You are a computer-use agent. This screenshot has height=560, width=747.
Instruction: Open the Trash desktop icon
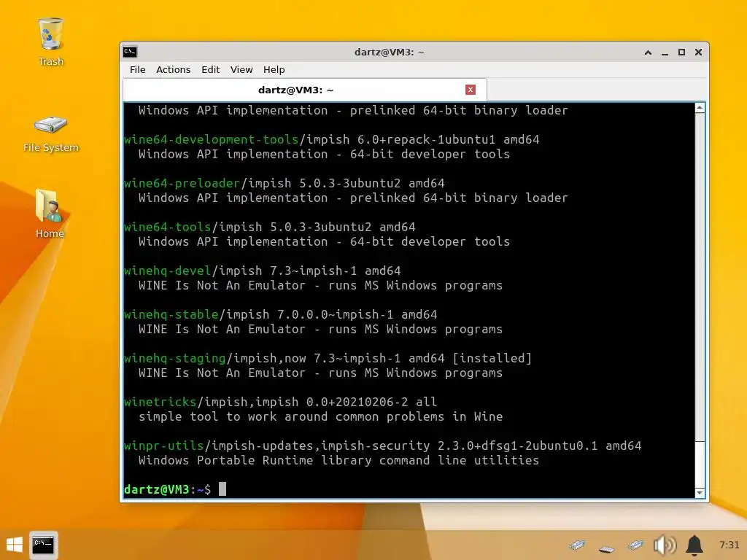[50, 42]
